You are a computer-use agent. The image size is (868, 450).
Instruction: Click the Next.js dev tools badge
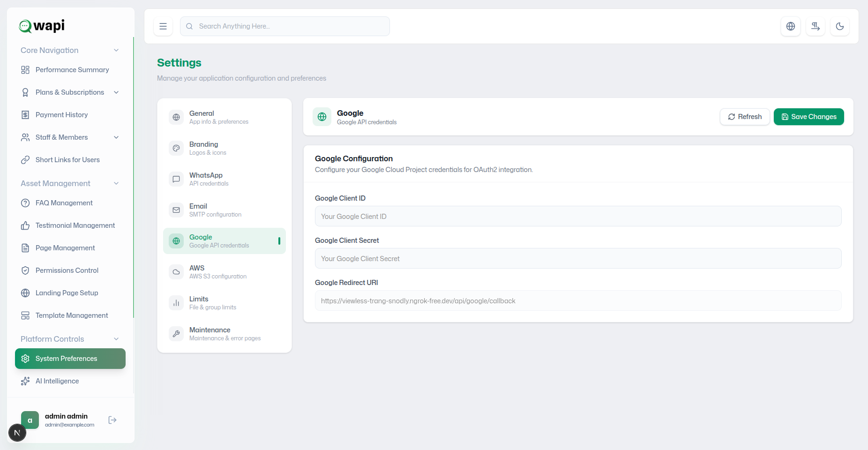pos(17,433)
